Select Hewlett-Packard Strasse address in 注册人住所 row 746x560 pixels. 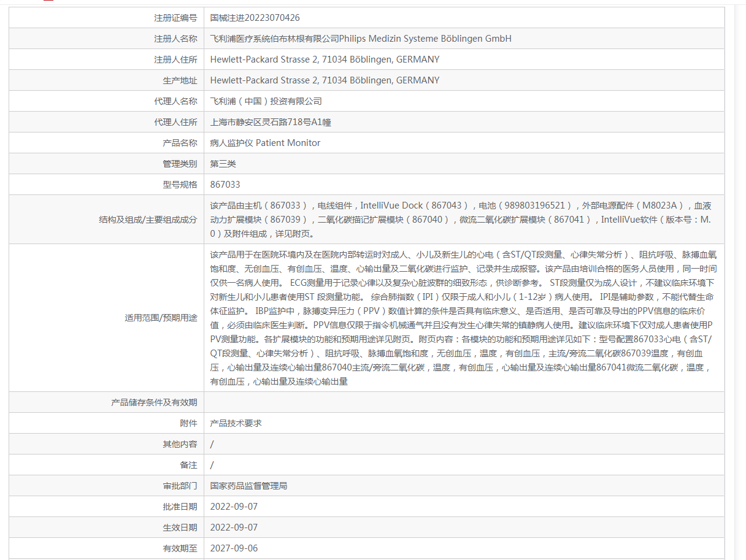pyautogui.click(x=325, y=59)
